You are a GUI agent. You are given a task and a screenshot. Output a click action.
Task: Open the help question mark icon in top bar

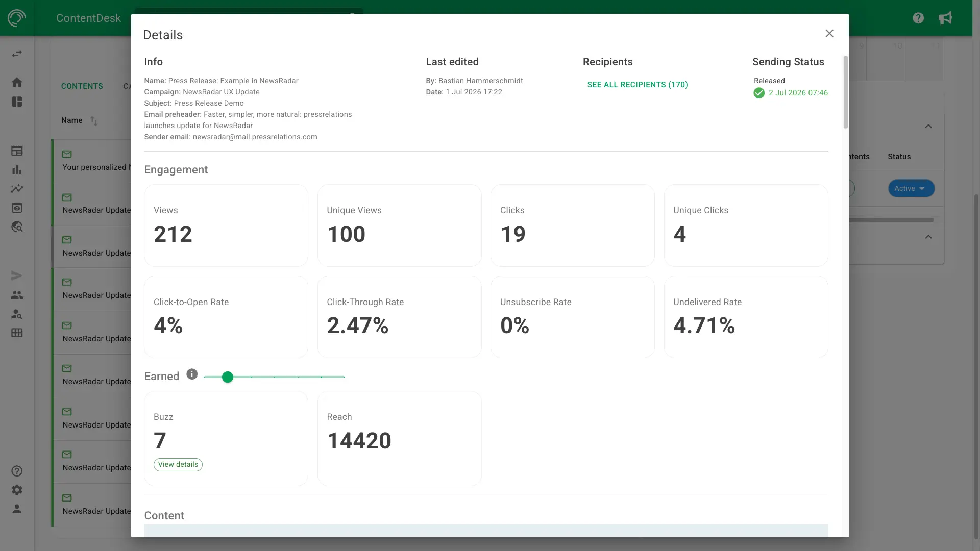tap(918, 18)
